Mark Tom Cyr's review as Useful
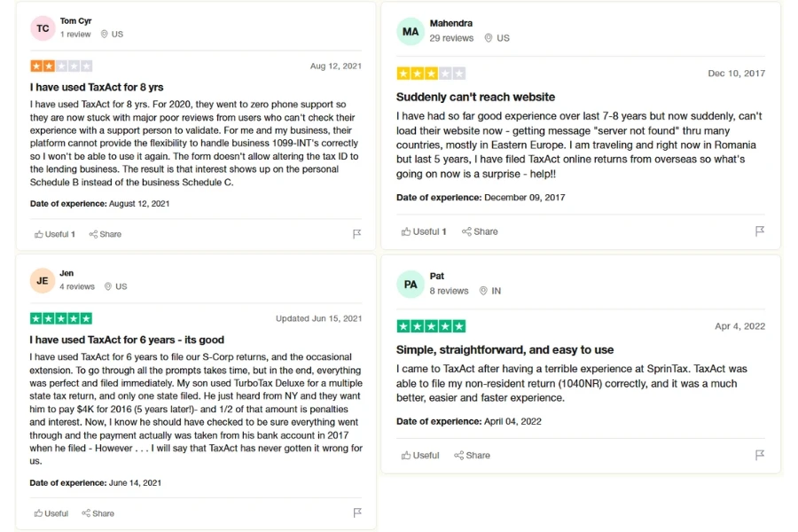798x532 pixels. [53, 233]
